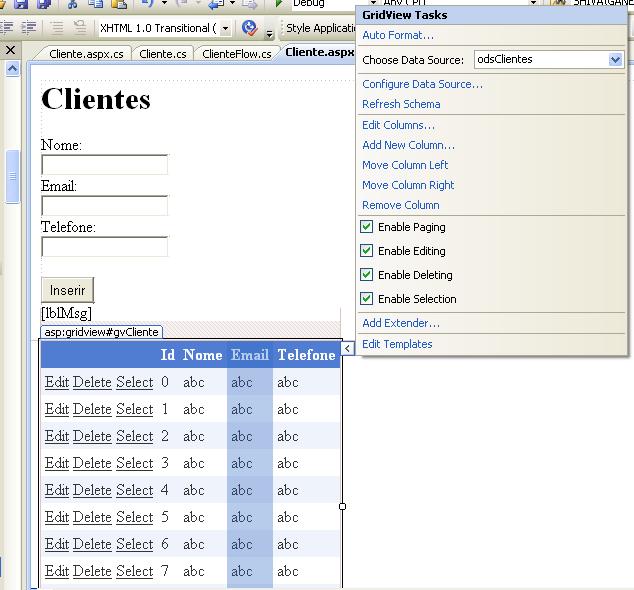Open the ClienteFlow.cs tab

coord(236,54)
